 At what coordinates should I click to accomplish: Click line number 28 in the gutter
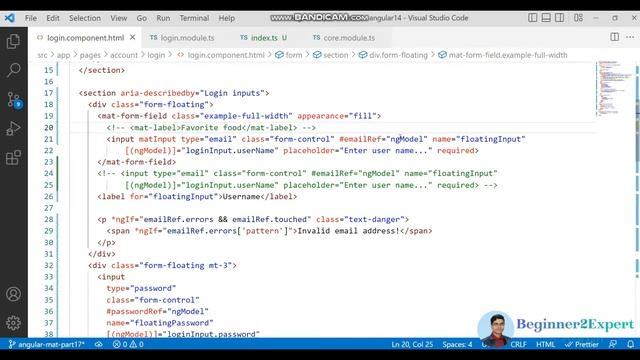(49, 219)
